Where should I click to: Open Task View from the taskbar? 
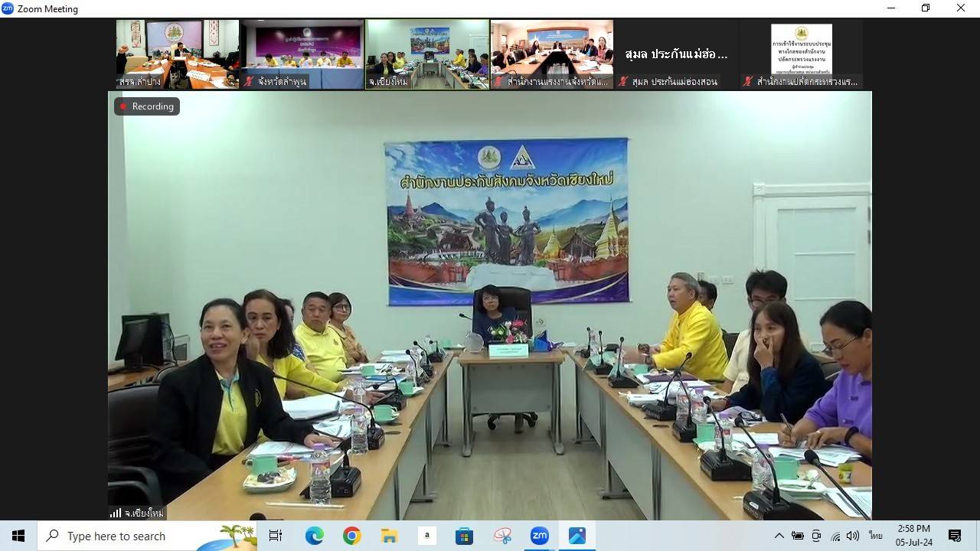pos(276,536)
